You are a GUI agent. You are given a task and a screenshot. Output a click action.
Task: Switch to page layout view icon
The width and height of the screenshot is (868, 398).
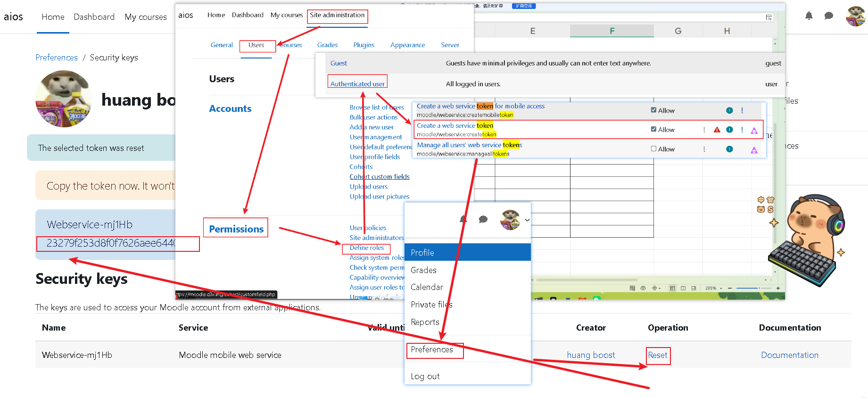coord(683,288)
